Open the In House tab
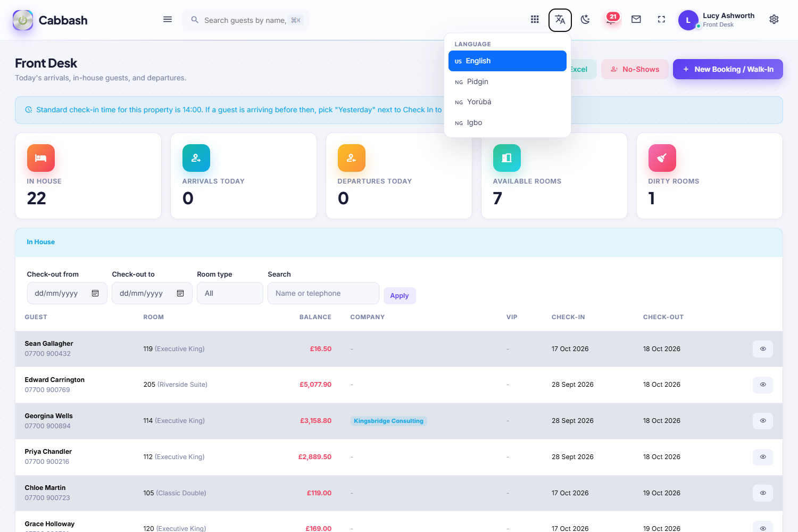The image size is (798, 532). click(41, 242)
